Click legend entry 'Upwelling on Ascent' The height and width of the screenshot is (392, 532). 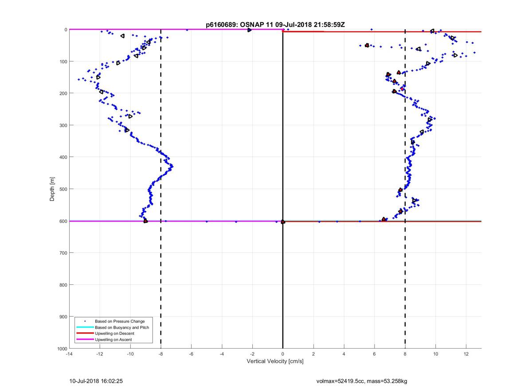pyautogui.click(x=113, y=339)
